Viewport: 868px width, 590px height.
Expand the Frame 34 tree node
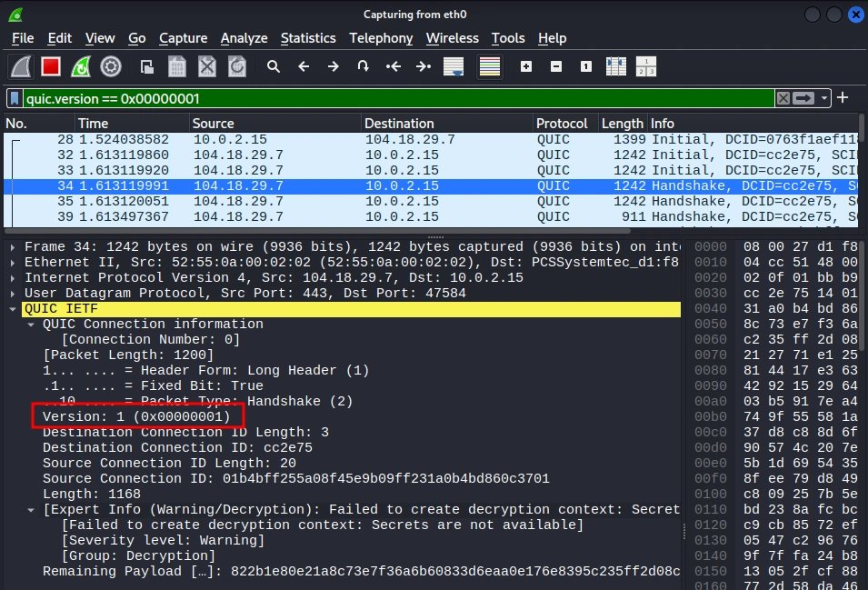tap(12, 247)
